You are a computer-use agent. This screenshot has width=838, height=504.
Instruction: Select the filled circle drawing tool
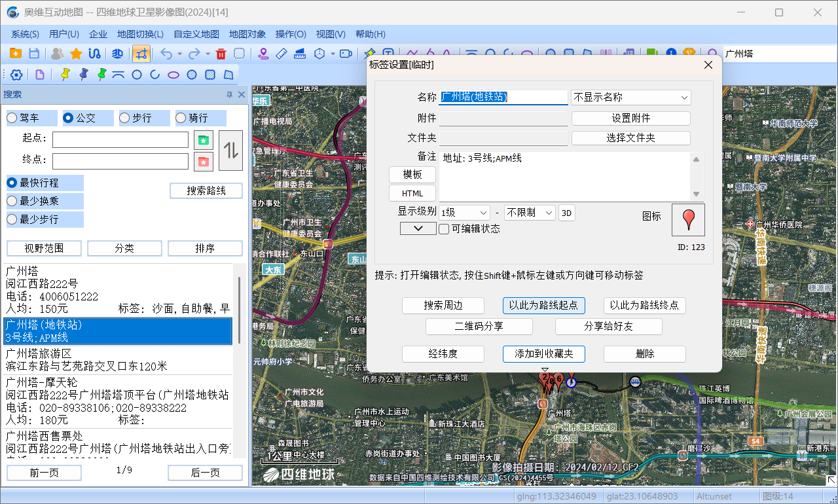192,75
